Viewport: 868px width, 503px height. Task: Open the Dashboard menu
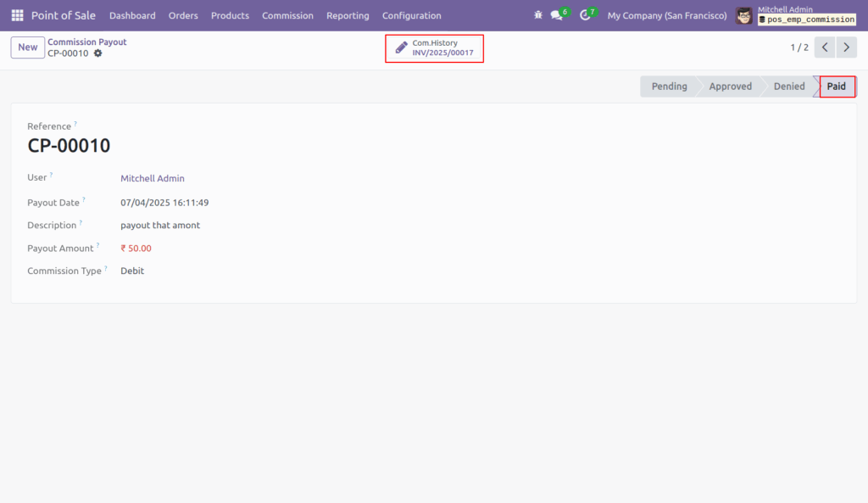point(132,14)
